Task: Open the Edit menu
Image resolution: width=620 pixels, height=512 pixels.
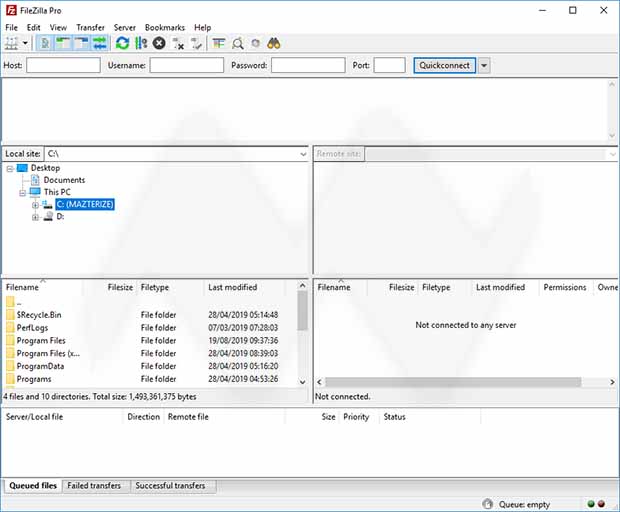Action: click(34, 27)
